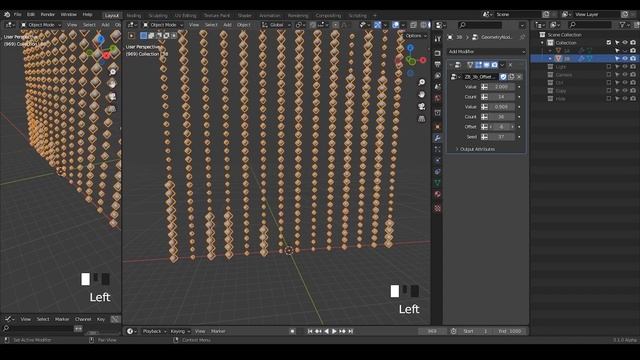
Task: Toggle modifier show in viewport
Action: click(487, 65)
